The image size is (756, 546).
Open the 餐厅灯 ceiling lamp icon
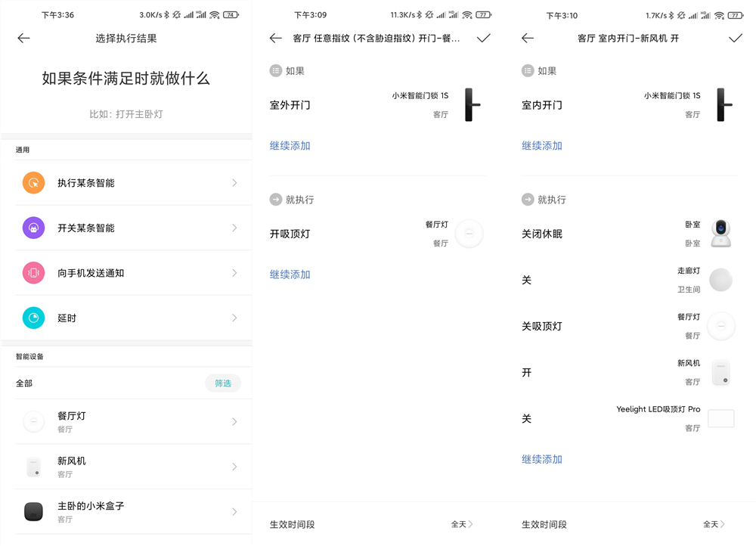pos(33,421)
